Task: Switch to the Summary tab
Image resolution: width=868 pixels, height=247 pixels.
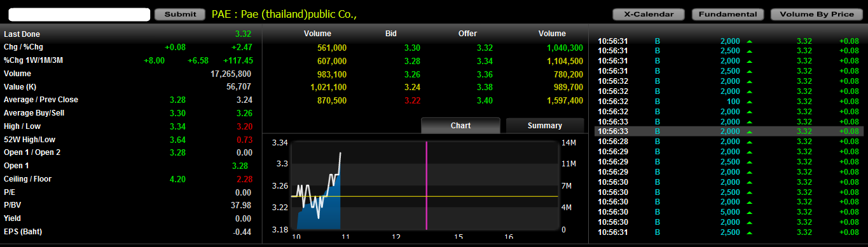Action: 544,126
